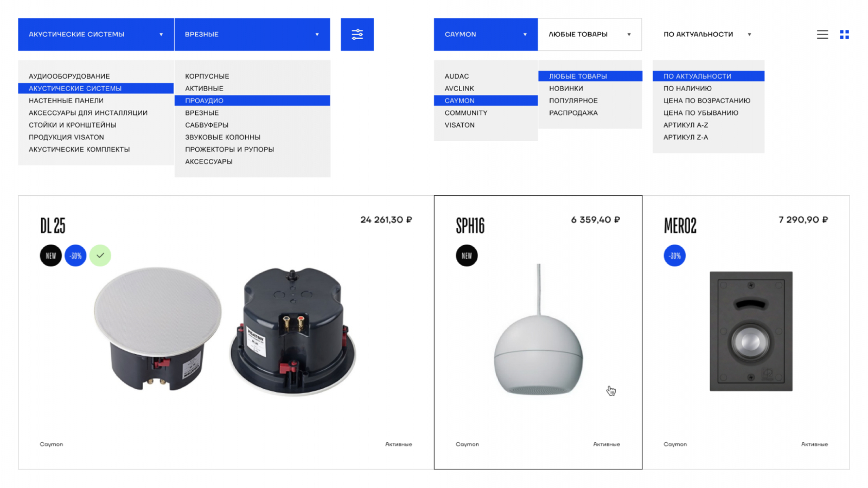This screenshot has height=488, width=868.
Task: Open the Любые товары filter dropdown
Action: [590, 34]
